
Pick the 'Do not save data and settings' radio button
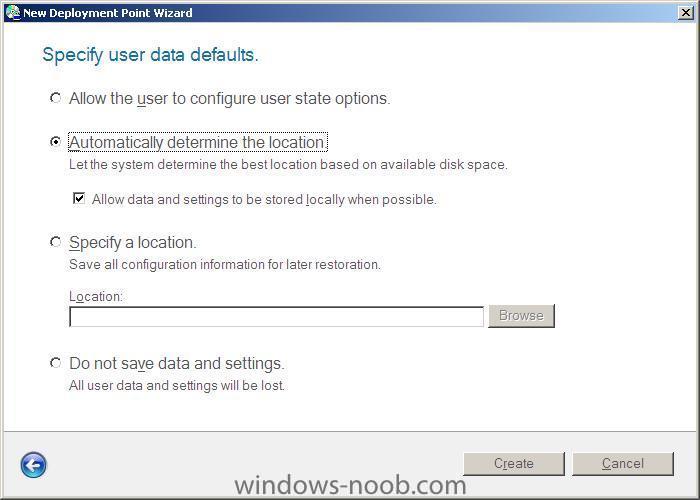click(55, 362)
